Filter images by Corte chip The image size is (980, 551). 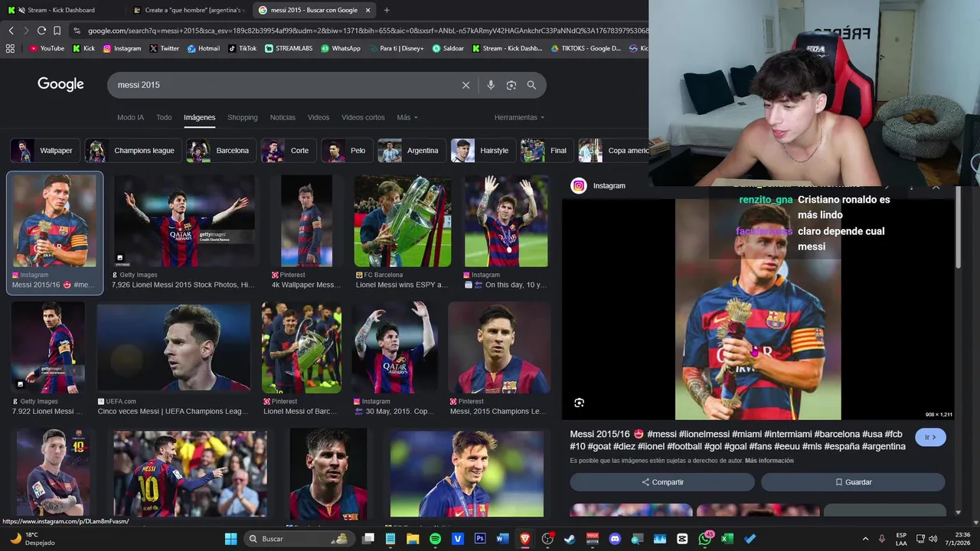[x=288, y=151]
